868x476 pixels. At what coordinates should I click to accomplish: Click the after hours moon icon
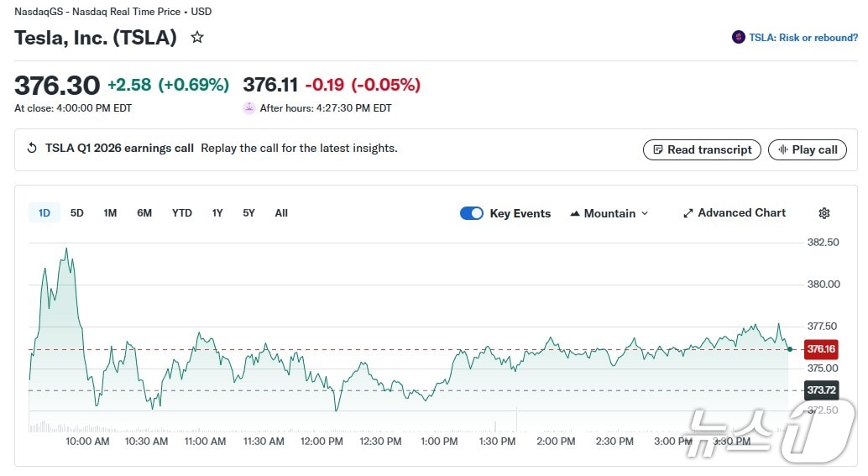tap(249, 108)
